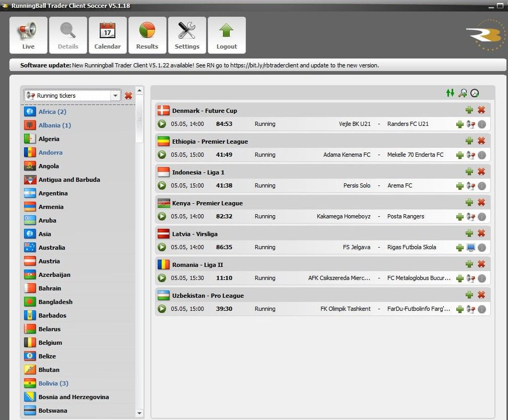Open ticker icon for Adama Kenema FC match
The image size is (508, 420).
click(471, 155)
